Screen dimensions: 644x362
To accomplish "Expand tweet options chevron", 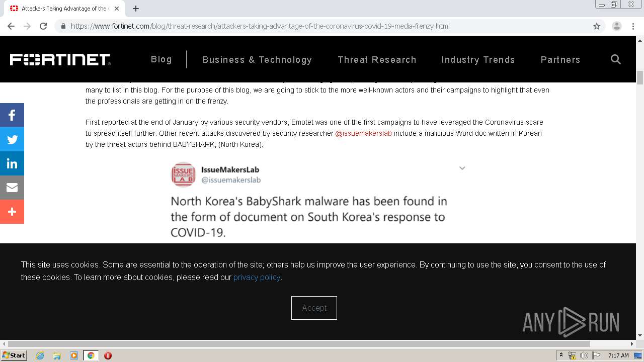I will (x=462, y=168).
